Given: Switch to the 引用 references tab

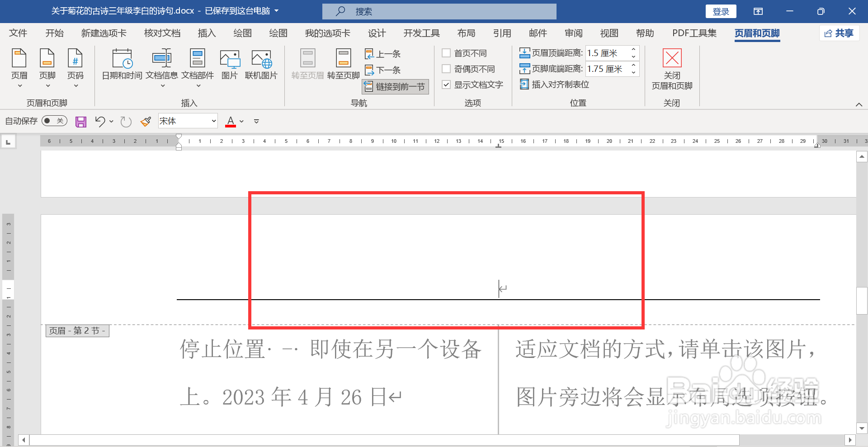Looking at the screenshot, I should pos(502,33).
